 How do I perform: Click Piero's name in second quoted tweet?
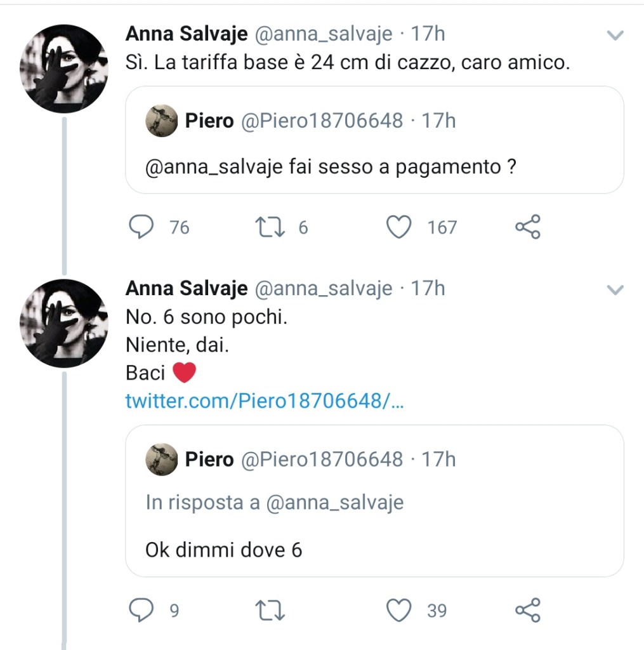pos(209,460)
